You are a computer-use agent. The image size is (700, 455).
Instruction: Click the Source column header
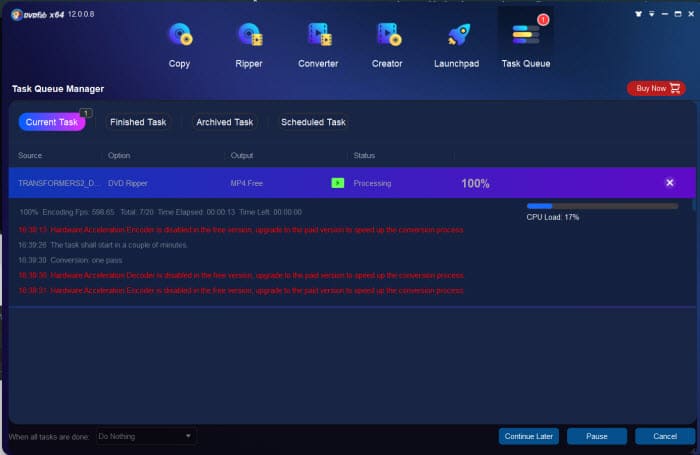(30, 155)
